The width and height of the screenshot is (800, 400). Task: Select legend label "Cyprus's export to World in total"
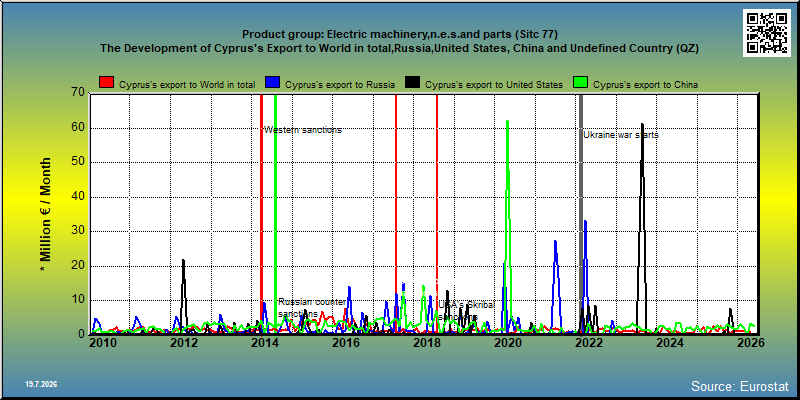187,85
